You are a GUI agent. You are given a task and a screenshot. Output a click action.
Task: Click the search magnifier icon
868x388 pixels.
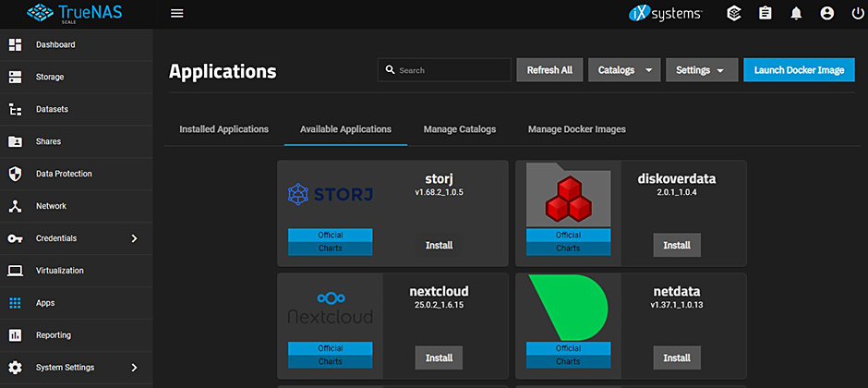[x=391, y=69]
